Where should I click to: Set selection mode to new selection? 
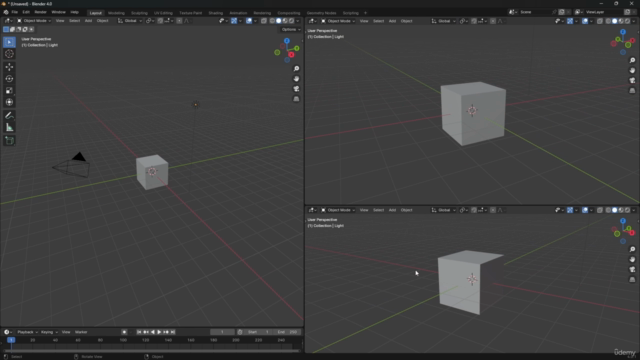[x=6, y=29]
